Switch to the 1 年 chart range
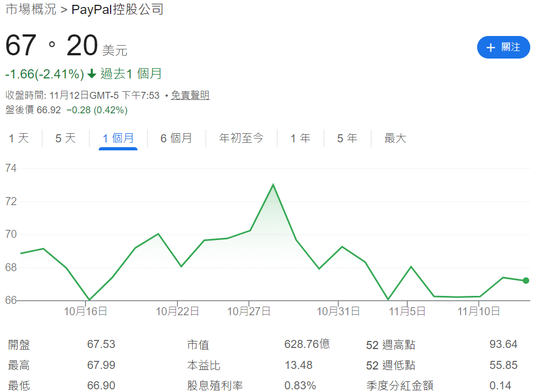This screenshot has height=392, width=541. 301,138
